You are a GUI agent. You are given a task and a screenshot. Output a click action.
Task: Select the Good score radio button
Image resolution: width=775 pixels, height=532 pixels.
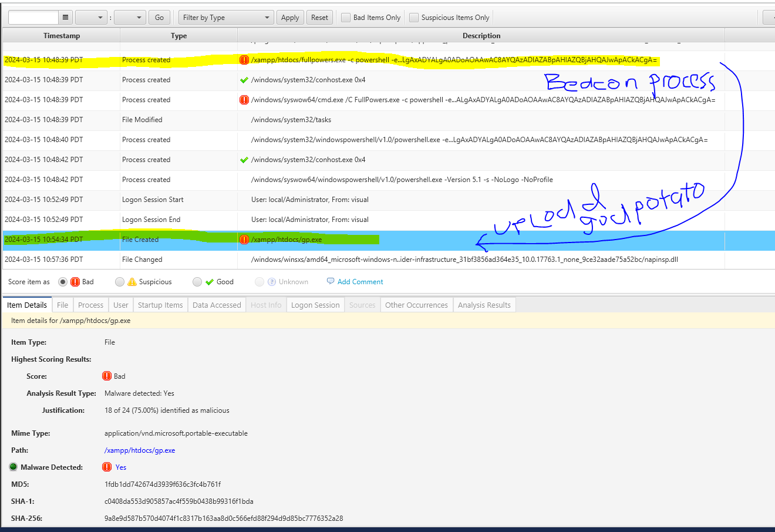[197, 282]
